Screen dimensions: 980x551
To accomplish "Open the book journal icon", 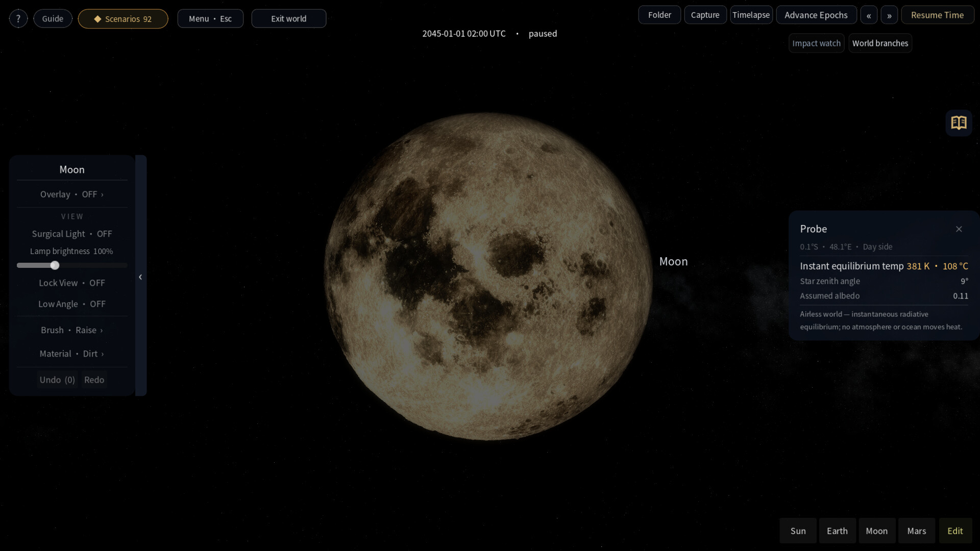I will [x=959, y=123].
